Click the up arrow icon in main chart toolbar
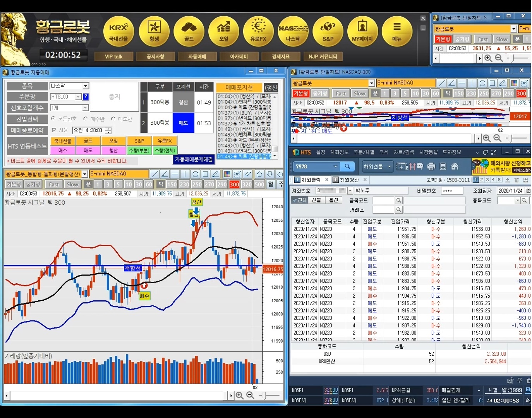The height and width of the screenshot is (418, 532). [260, 174]
